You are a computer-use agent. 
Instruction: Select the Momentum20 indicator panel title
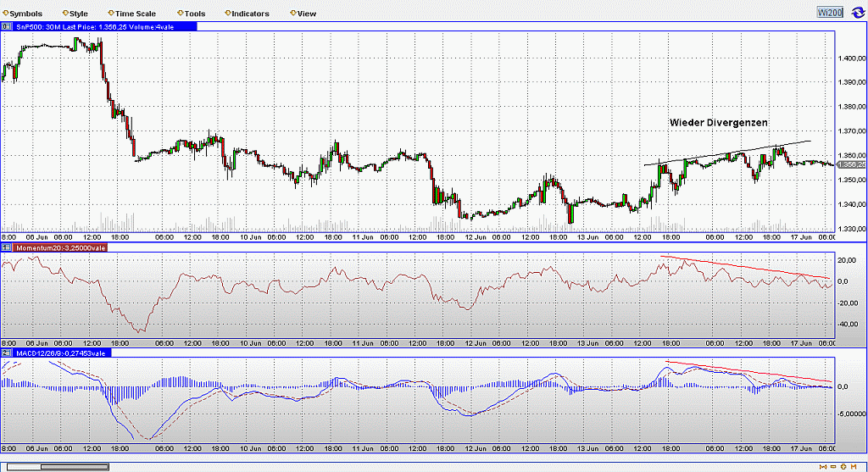60,248
